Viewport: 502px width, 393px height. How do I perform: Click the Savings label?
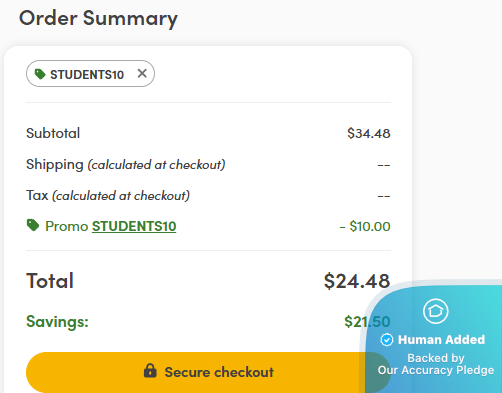coord(57,322)
